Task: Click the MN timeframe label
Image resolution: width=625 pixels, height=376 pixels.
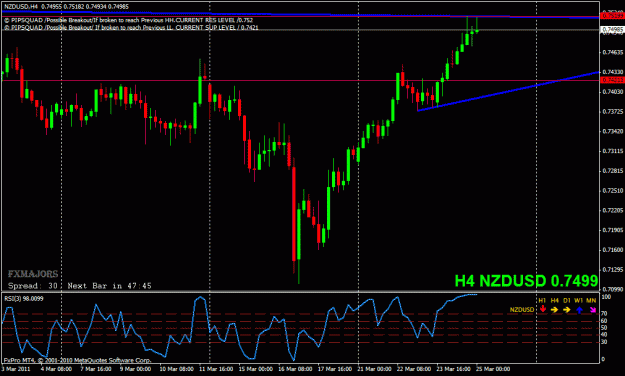Action: pos(592,300)
